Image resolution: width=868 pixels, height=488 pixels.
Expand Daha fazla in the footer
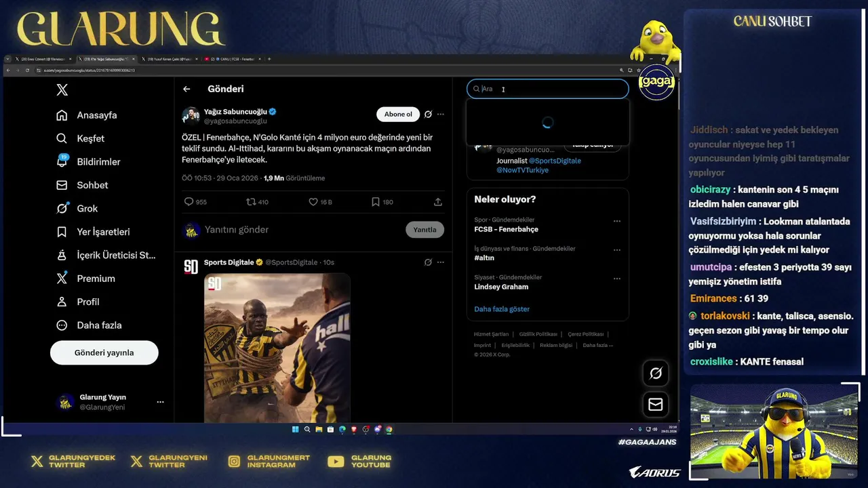pyautogui.click(x=597, y=345)
